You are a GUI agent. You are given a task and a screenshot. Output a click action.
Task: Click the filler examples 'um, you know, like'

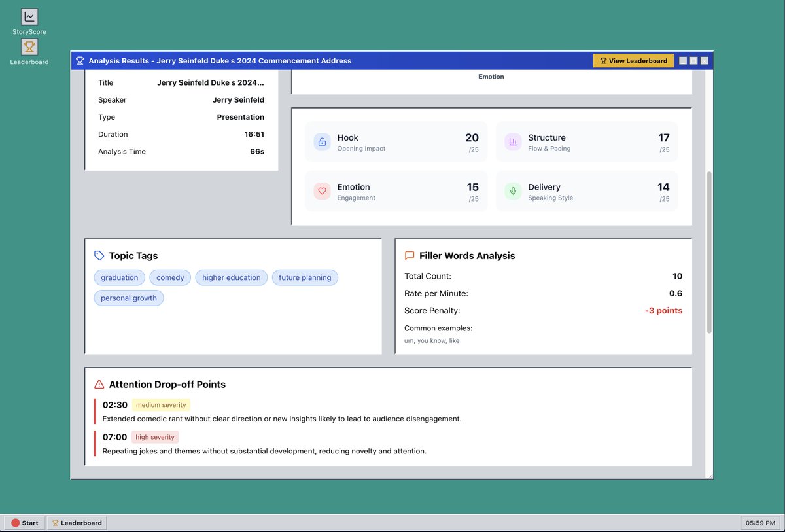432,340
